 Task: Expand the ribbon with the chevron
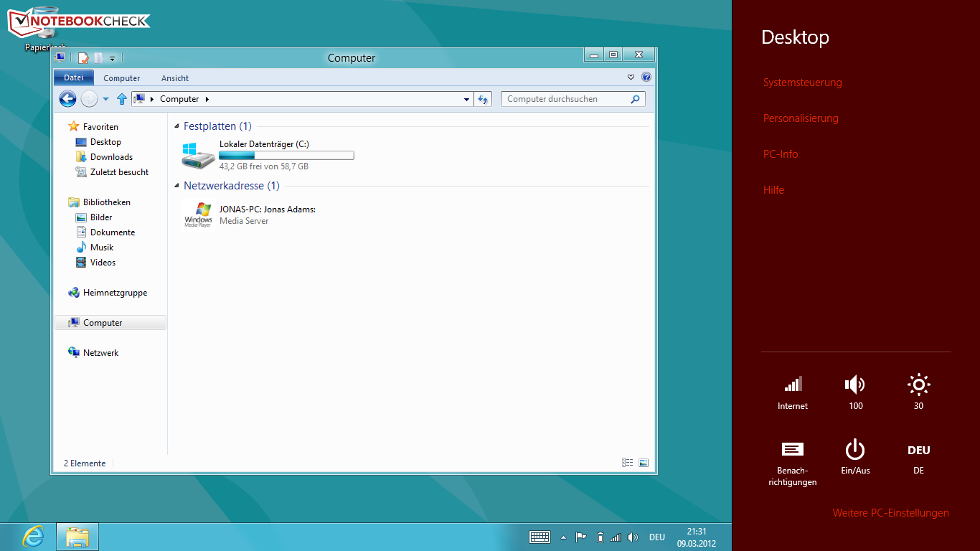coord(631,77)
